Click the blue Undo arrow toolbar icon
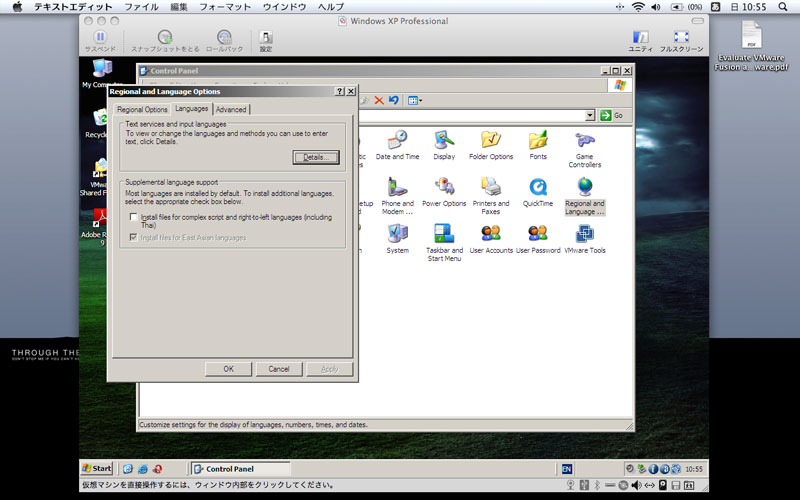This screenshot has width=800, height=500. point(393,100)
